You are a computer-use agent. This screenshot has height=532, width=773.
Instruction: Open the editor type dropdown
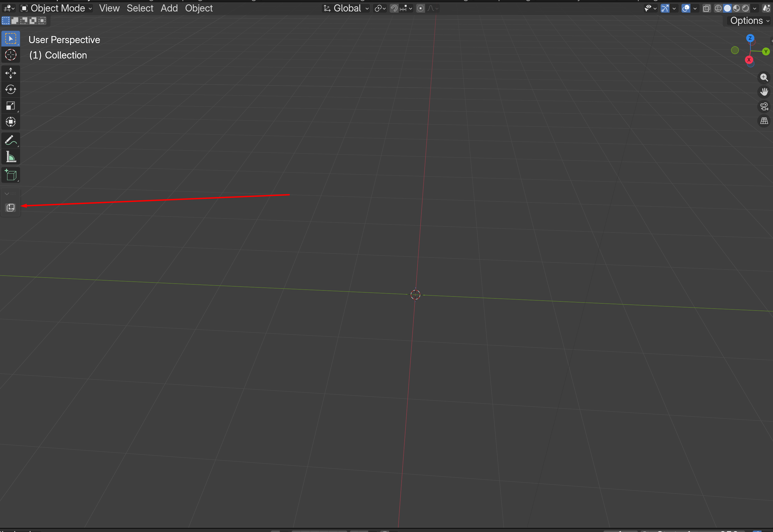click(x=9, y=8)
